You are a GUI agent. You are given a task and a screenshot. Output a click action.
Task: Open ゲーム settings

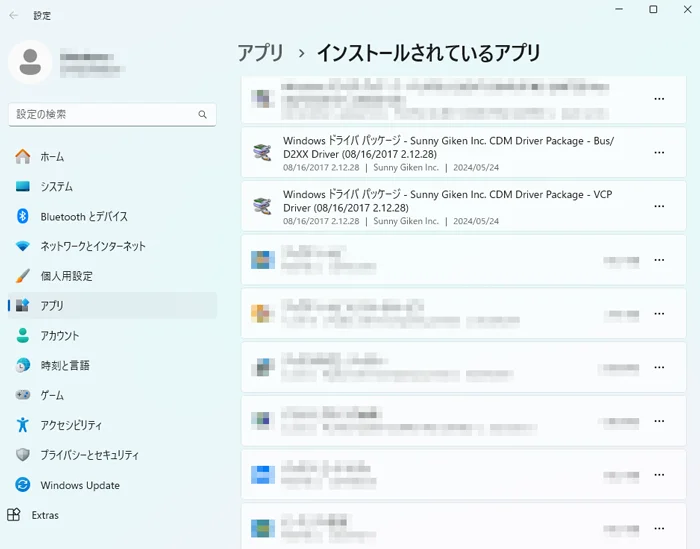coord(112,395)
